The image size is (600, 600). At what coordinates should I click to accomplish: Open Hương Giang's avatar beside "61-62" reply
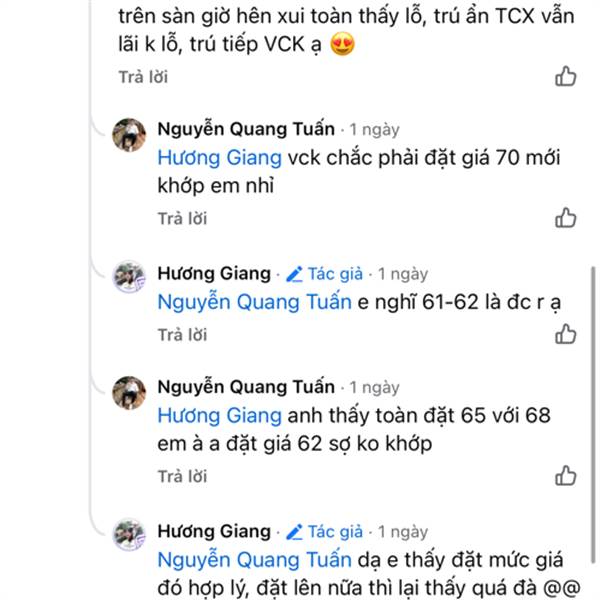pyautogui.click(x=130, y=277)
